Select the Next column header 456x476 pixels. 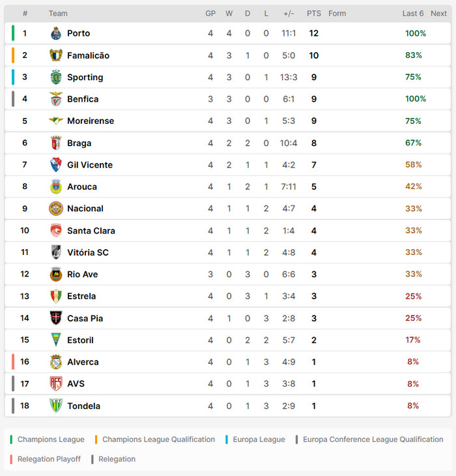tap(438, 14)
